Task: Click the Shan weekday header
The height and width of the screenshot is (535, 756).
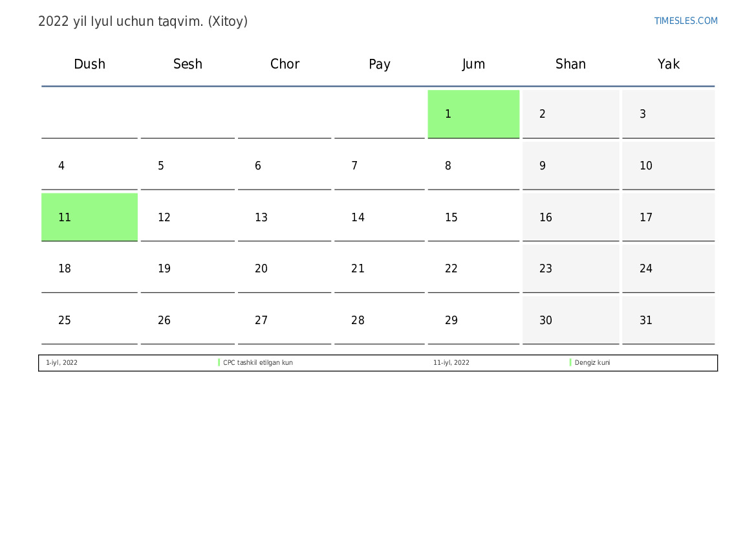Action: [x=570, y=64]
